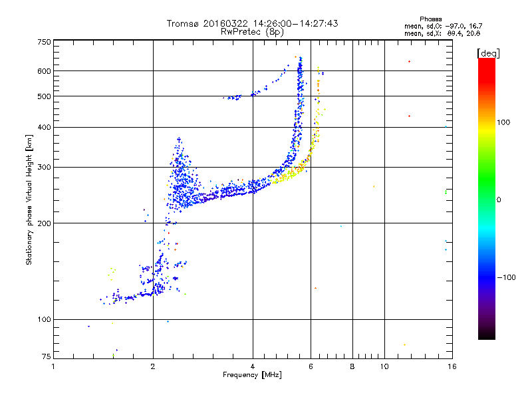Viewport: 532px width, 399px height.
Task: Click the plot title 'Tromsø 20160322 14:26:00-14:27:43'
Action: click(252, 23)
